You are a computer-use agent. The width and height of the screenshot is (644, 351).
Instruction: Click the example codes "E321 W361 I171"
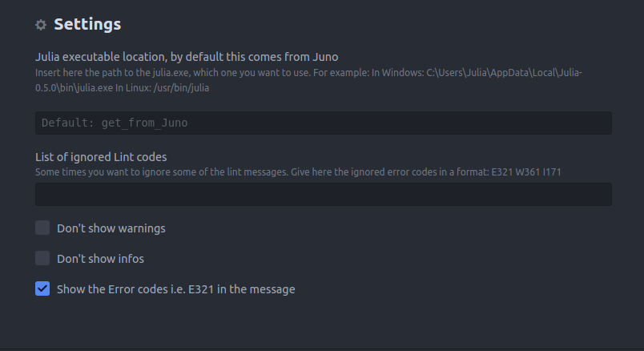pyautogui.click(x=530, y=171)
